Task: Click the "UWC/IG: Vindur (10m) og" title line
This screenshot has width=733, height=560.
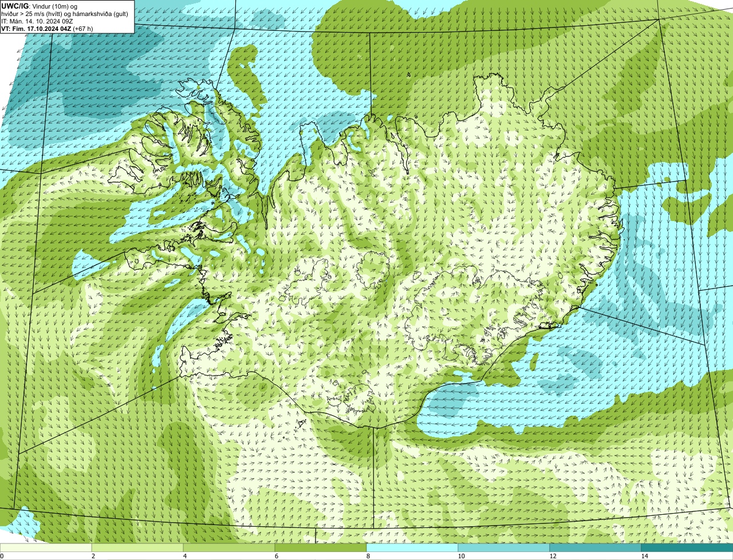Action: coord(40,6)
